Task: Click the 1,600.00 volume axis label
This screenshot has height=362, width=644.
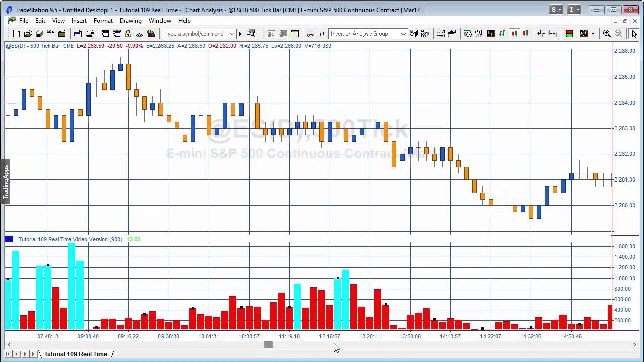Action: [x=624, y=246]
